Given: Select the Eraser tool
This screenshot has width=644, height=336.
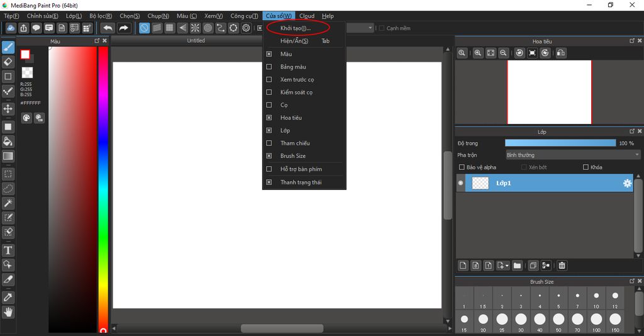Looking at the screenshot, I should 8,62.
